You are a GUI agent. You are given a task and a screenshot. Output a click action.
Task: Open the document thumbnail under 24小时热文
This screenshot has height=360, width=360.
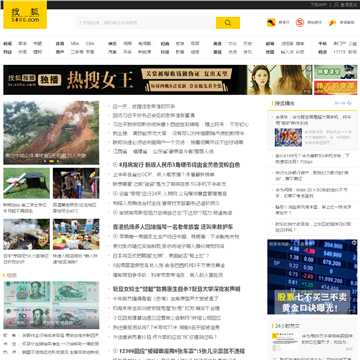click(x=286, y=342)
